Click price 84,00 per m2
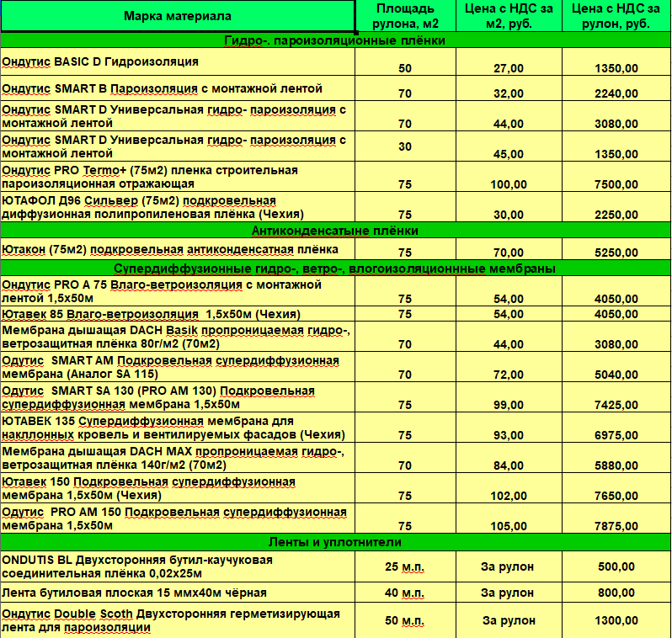The width and height of the screenshot is (672, 638). click(509, 465)
